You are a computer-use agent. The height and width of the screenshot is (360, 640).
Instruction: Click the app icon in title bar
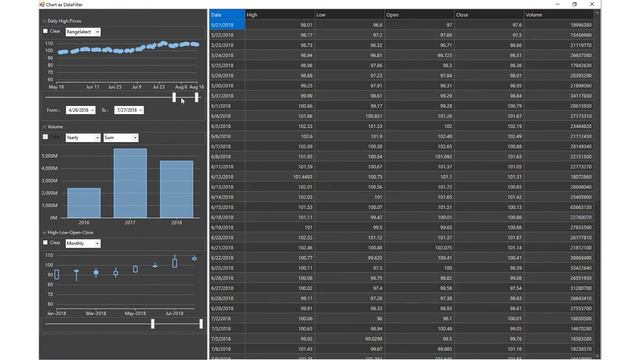[42, 4]
